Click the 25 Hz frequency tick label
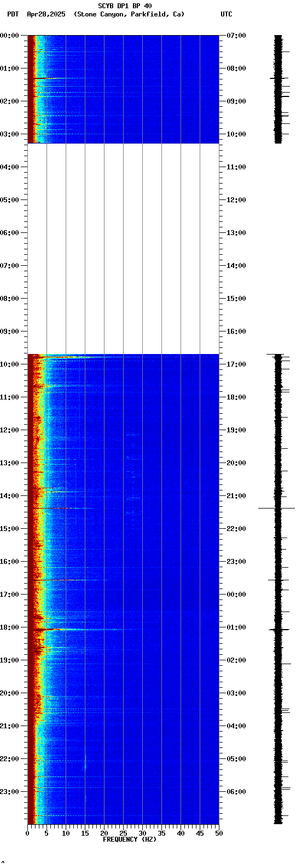Viewport: 302px width, 868px height. (x=123, y=833)
